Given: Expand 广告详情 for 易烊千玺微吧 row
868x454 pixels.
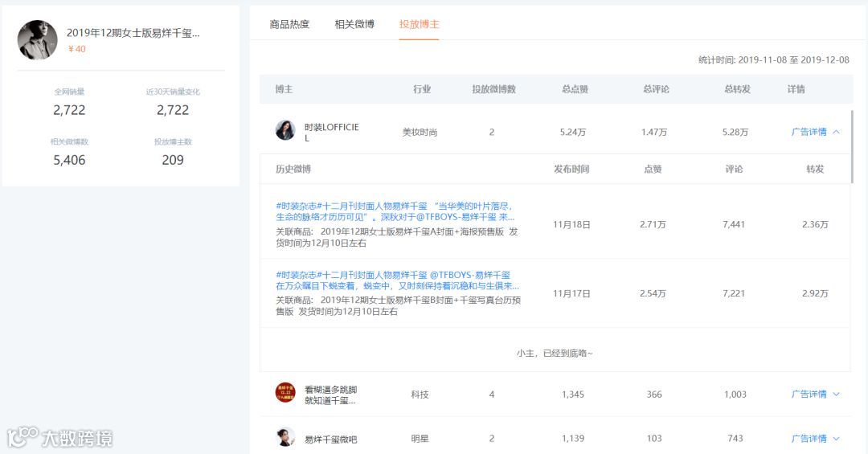Looking at the screenshot, I should (816, 439).
